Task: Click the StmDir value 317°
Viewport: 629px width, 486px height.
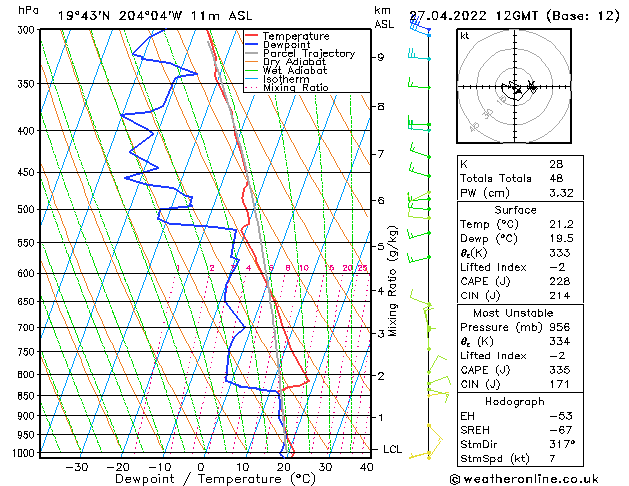Action: pos(562,445)
